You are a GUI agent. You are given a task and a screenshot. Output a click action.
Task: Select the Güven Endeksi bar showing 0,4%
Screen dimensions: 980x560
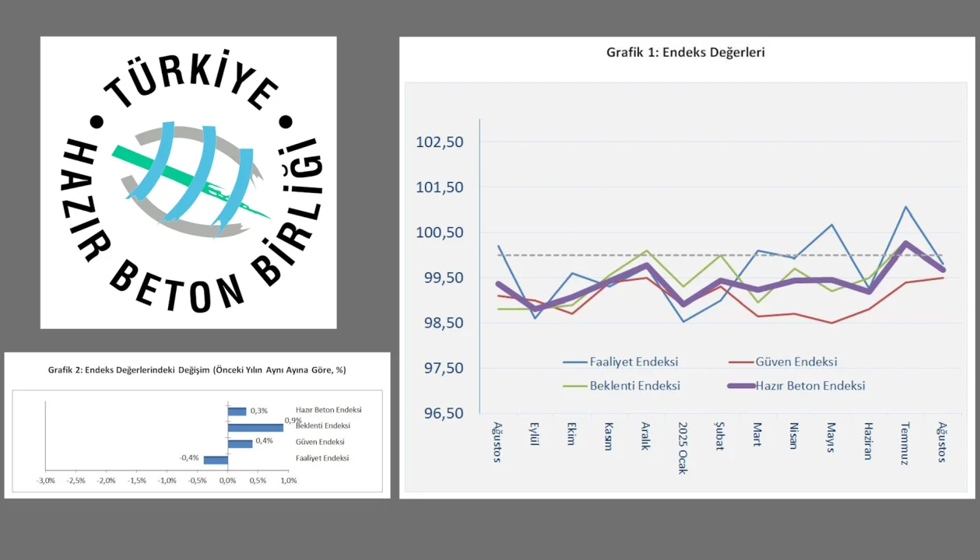240,443
